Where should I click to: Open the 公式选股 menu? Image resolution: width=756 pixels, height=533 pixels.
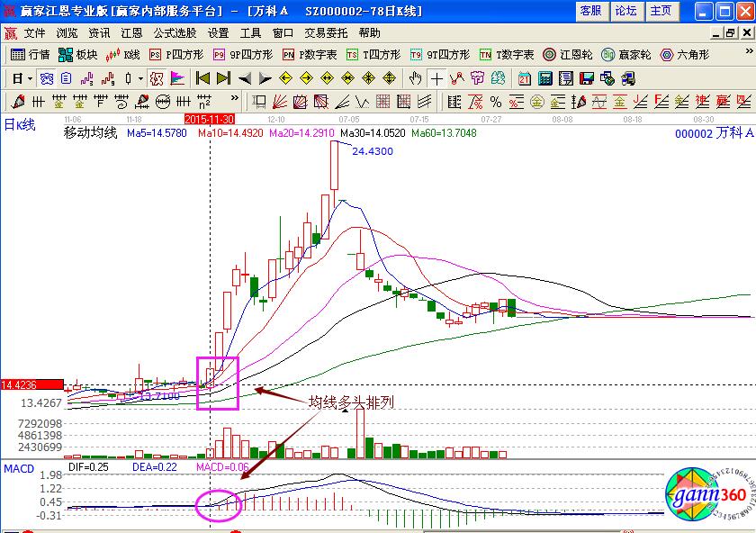point(175,32)
